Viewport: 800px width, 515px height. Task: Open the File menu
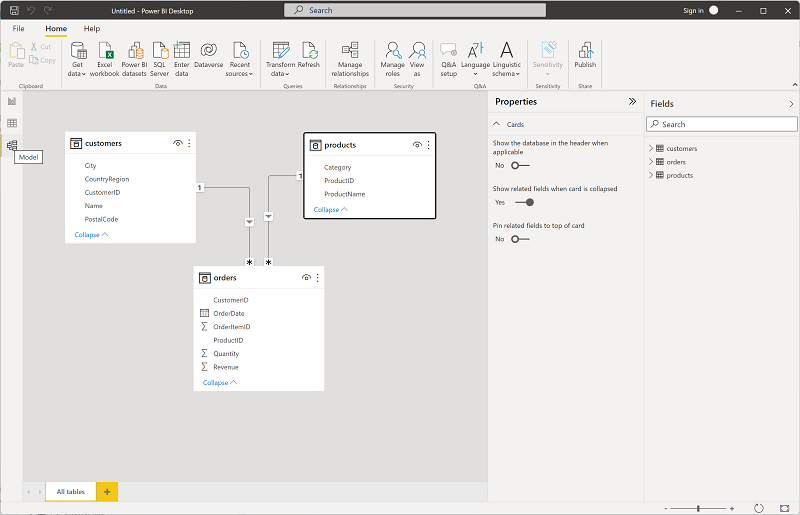pyautogui.click(x=18, y=29)
